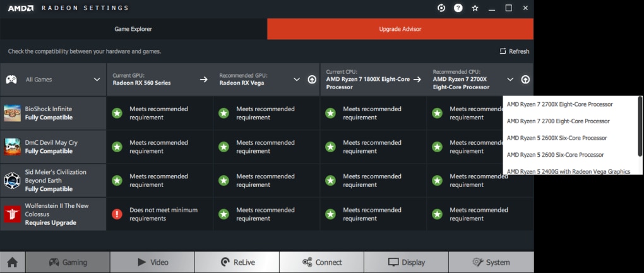
Task: Click the CPU dropdown list scrollbar
Action: click(x=640, y=126)
